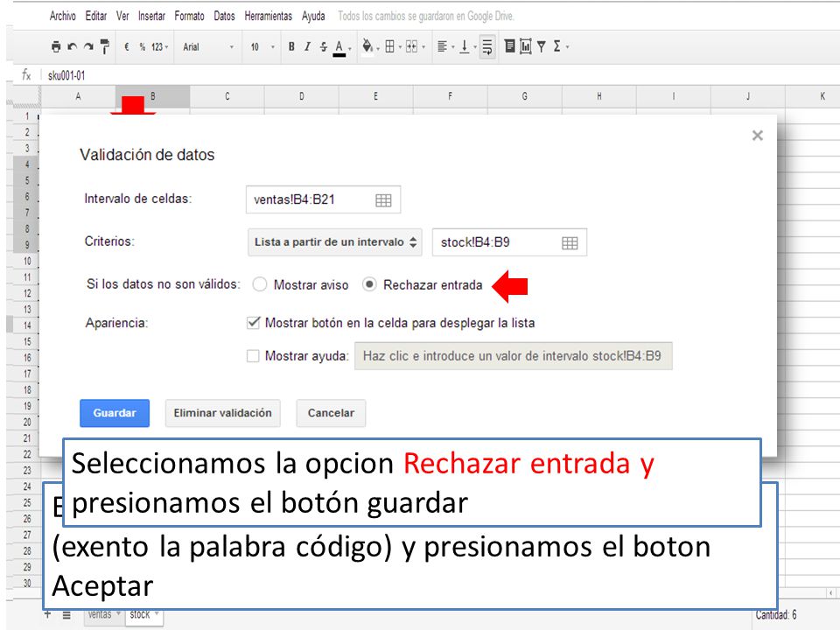The height and width of the screenshot is (630, 840).
Task: Open the Arial font family dropdown
Action: (208, 47)
